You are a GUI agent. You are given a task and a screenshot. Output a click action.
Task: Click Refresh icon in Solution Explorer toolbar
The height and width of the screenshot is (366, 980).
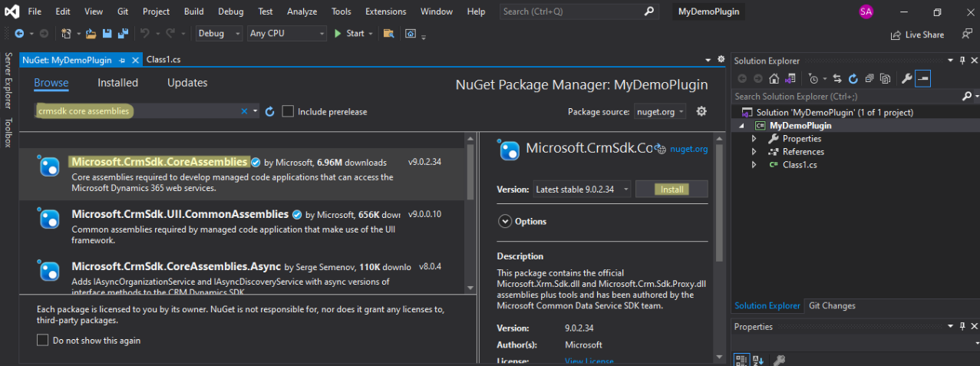pyautogui.click(x=853, y=78)
